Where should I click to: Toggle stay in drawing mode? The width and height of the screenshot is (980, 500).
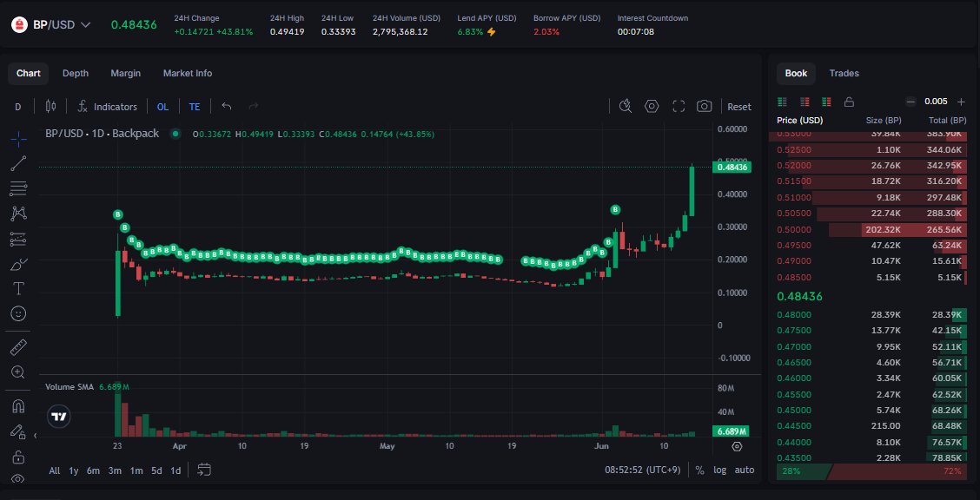tap(19, 431)
